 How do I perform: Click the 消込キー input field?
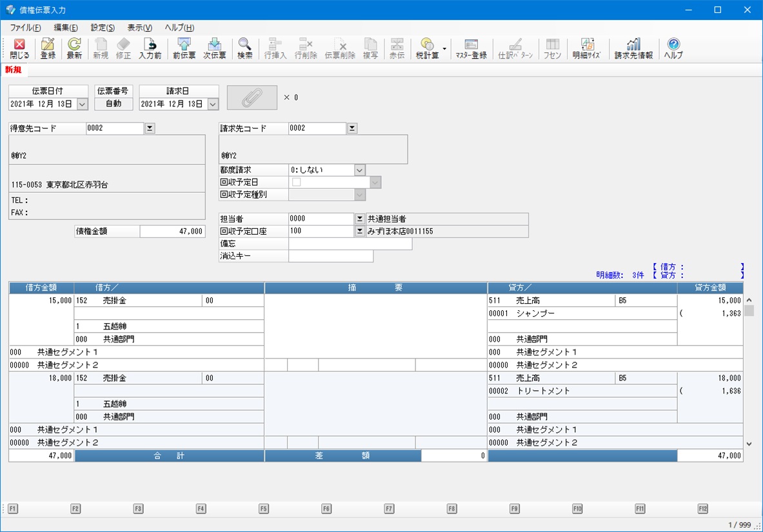pos(331,256)
